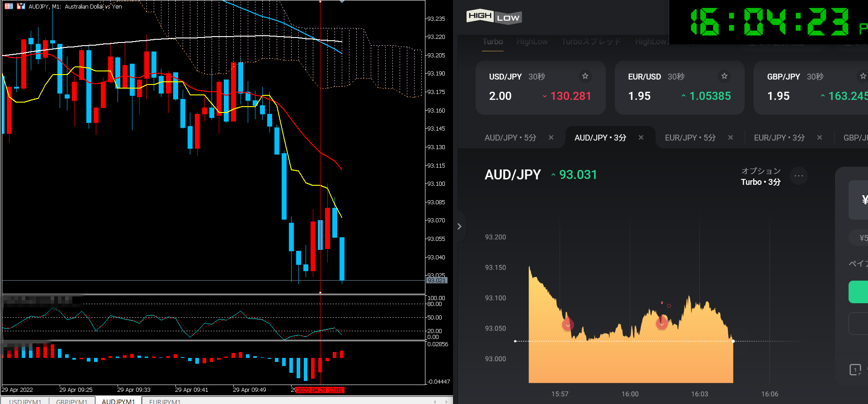Screen dimensions: 868x404
Task: Open the GBPJPY,M1 chart tab
Action: [x=71, y=401]
